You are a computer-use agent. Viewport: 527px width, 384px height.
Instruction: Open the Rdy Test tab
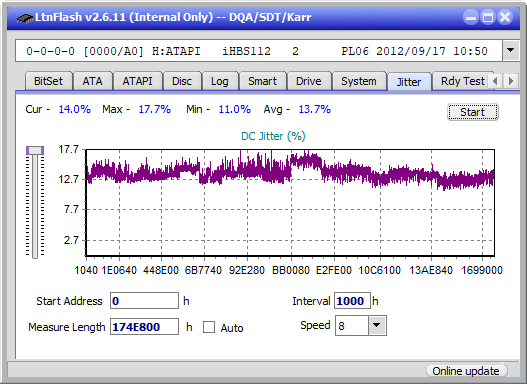[462, 81]
